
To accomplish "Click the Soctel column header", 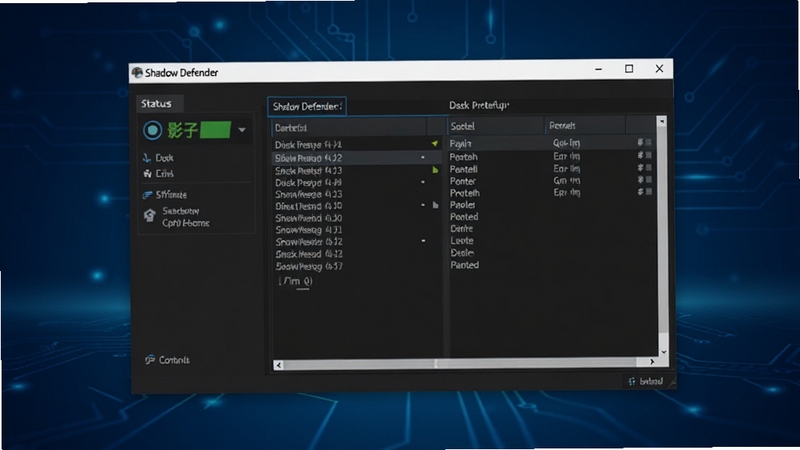I will 496,126.
